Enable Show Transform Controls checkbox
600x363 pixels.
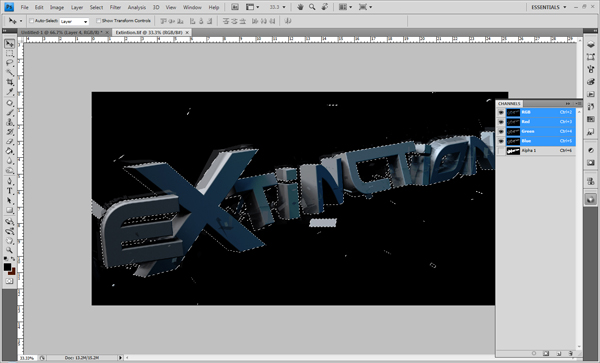point(98,21)
